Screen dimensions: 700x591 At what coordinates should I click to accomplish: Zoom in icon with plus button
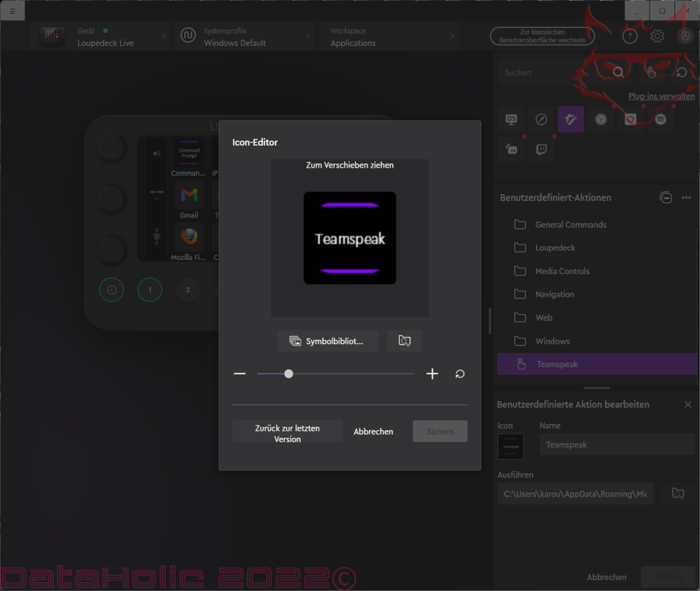tap(432, 373)
